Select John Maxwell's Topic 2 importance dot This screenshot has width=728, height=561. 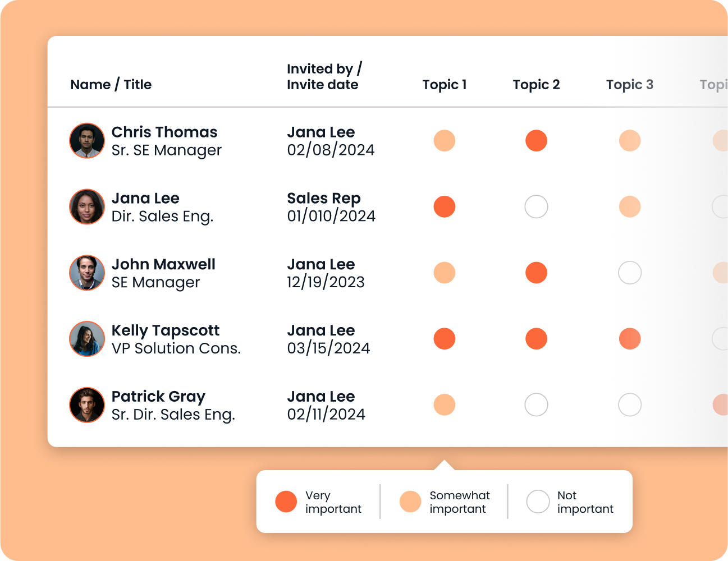click(x=536, y=273)
